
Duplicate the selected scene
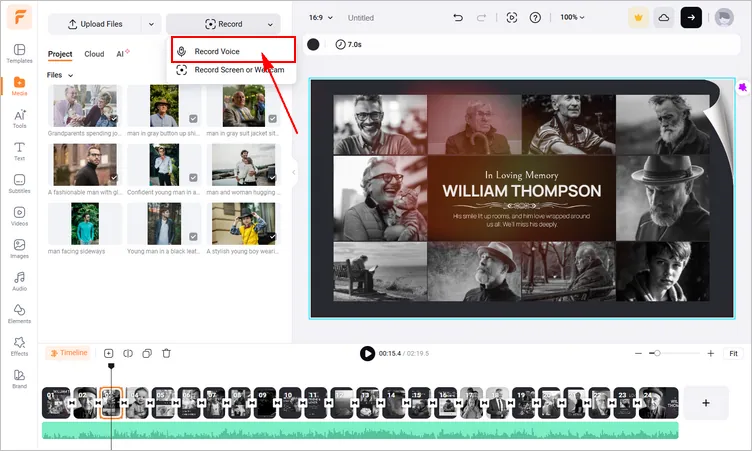pyautogui.click(x=147, y=354)
